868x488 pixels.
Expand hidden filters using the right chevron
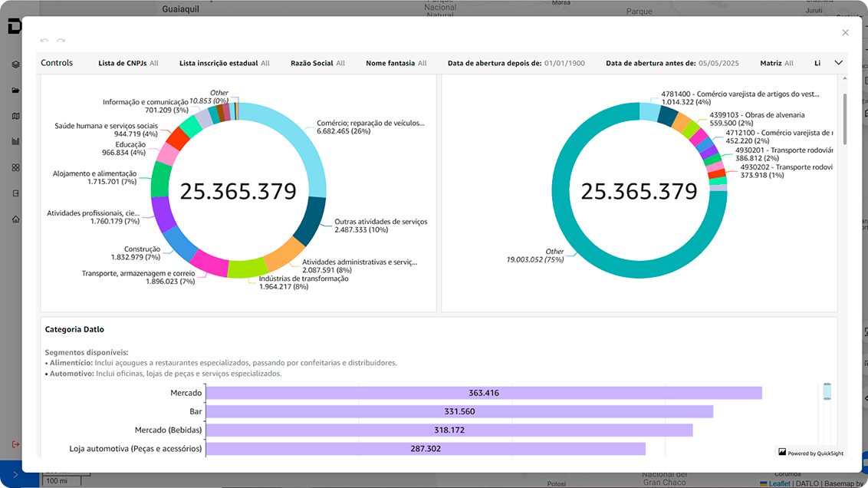coord(838,63)
